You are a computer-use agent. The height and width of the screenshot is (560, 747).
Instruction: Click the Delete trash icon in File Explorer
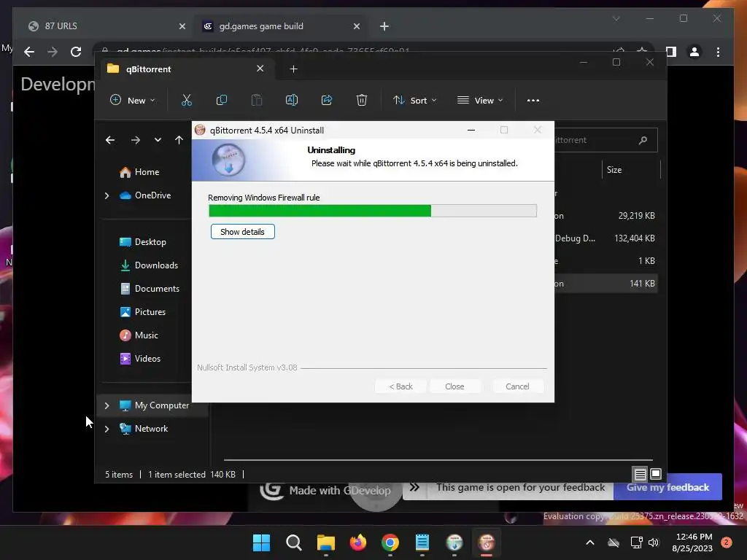pyautogui.click(x=362, y=100)
